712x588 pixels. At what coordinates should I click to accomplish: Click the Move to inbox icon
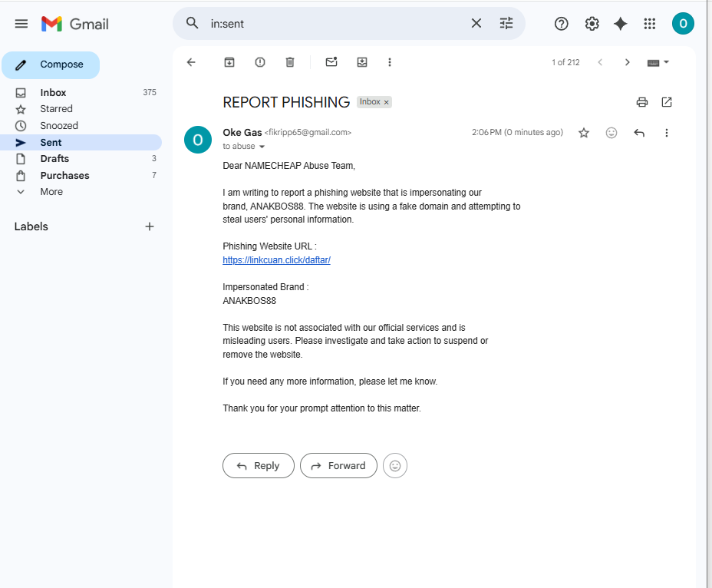pos(362,62)
